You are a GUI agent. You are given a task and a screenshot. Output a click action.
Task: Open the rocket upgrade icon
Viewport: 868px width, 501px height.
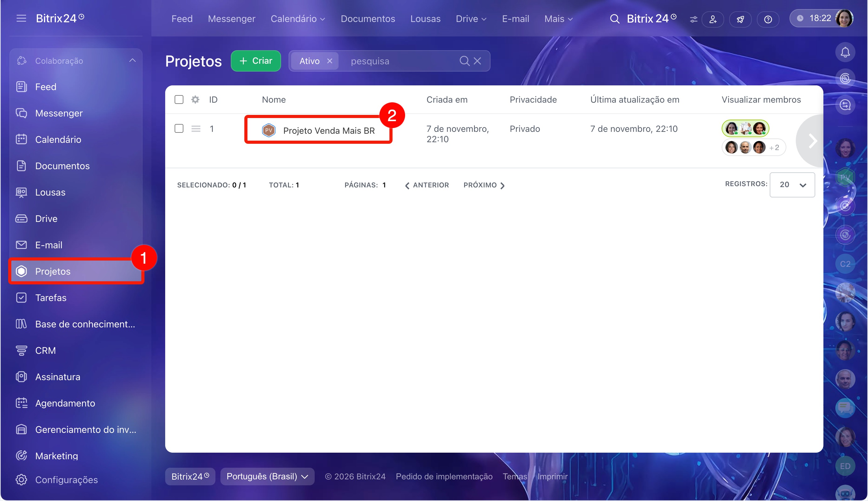click(740, 19)
